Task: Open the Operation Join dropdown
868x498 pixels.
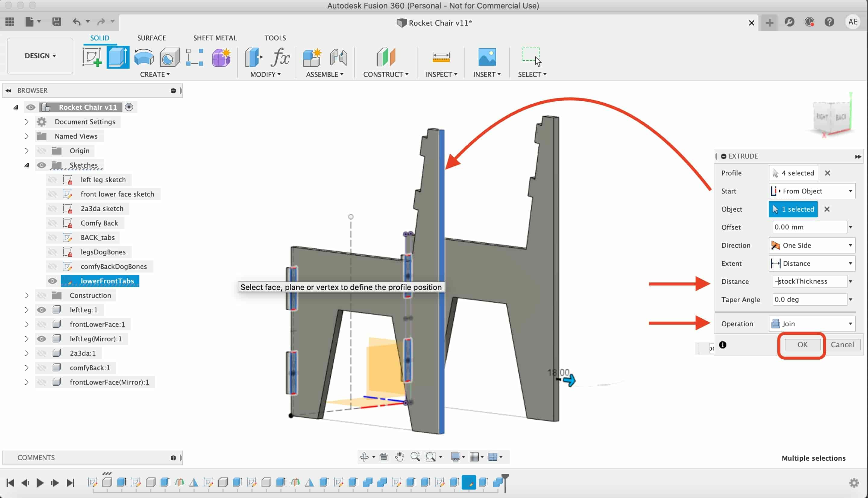Action: [812, 323]
